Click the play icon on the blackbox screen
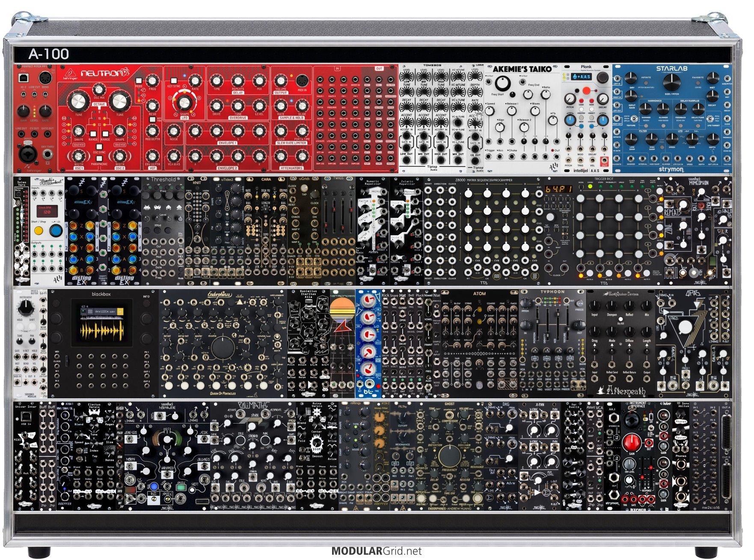 pos(120,311)
